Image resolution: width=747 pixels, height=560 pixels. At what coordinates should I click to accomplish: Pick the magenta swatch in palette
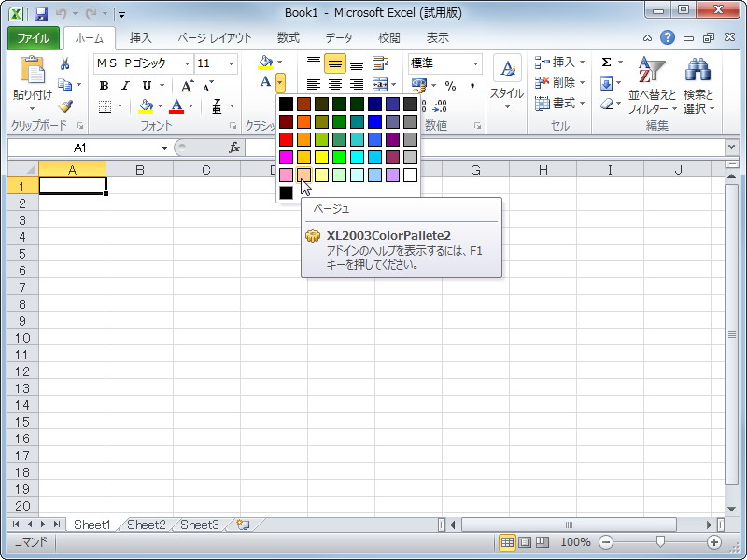coord(286,157)
